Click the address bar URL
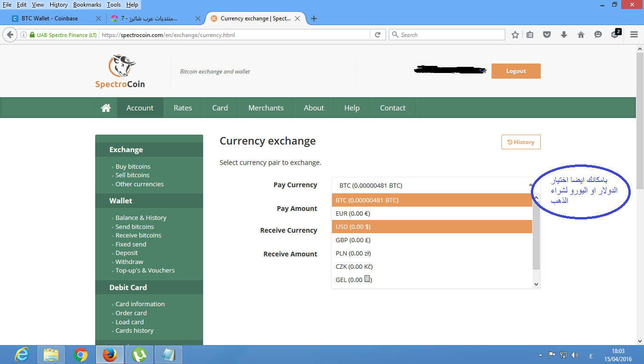 [x=169, y=35]
